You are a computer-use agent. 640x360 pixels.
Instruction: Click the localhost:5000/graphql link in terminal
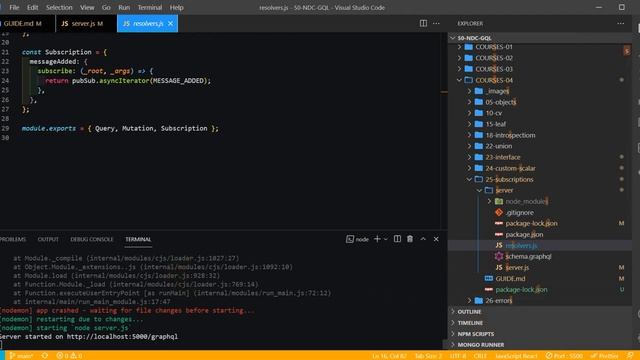click(x=122, y=337)
